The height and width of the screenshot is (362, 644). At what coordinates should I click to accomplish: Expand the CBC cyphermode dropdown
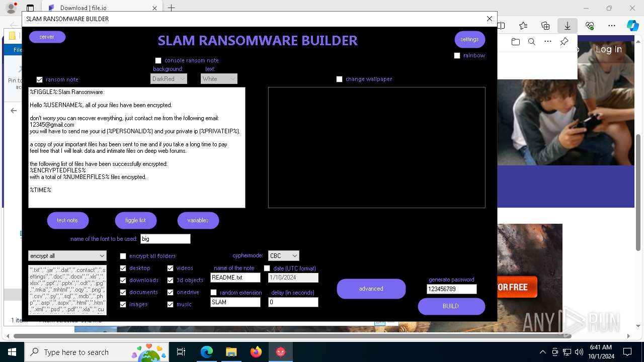[x=284, y=256]
